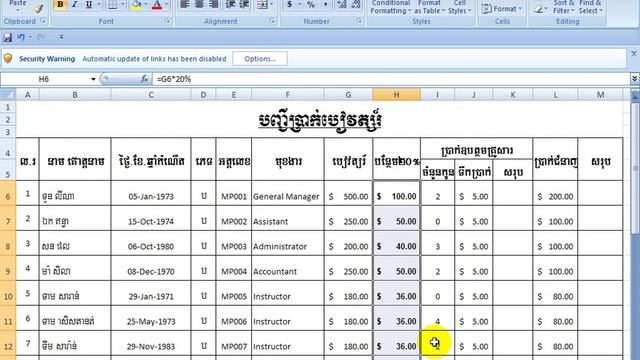Toggle Underline formatting button
The image size is (640, 360).
tap(88, 5)
